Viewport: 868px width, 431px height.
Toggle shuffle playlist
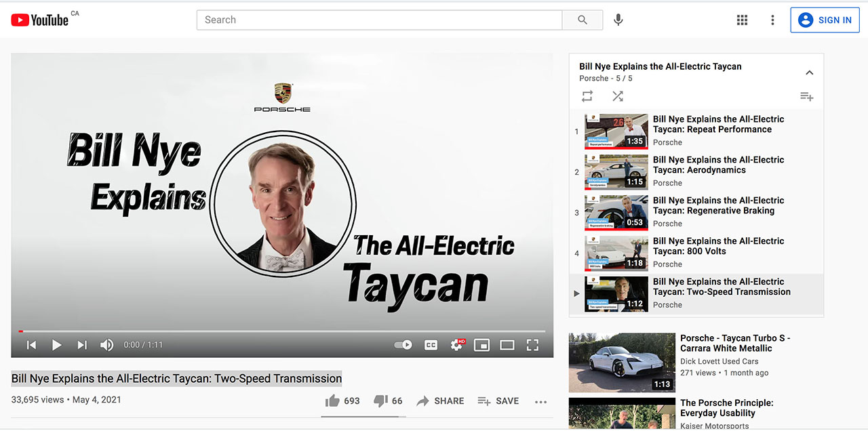click(x=617, y=96)
